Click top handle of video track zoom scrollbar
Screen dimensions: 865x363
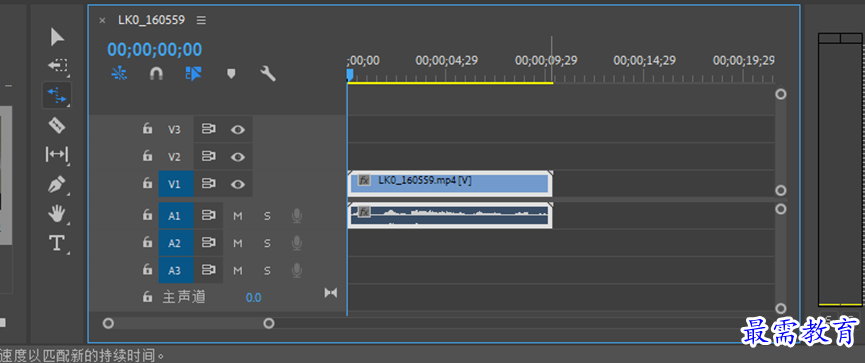pos(781,94)
